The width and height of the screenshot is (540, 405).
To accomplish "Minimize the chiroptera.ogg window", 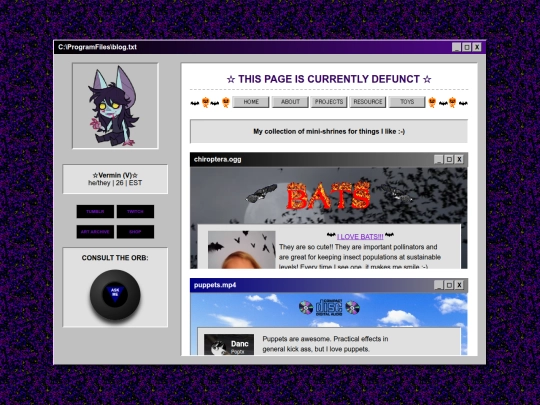I will (x=438, y=159).
